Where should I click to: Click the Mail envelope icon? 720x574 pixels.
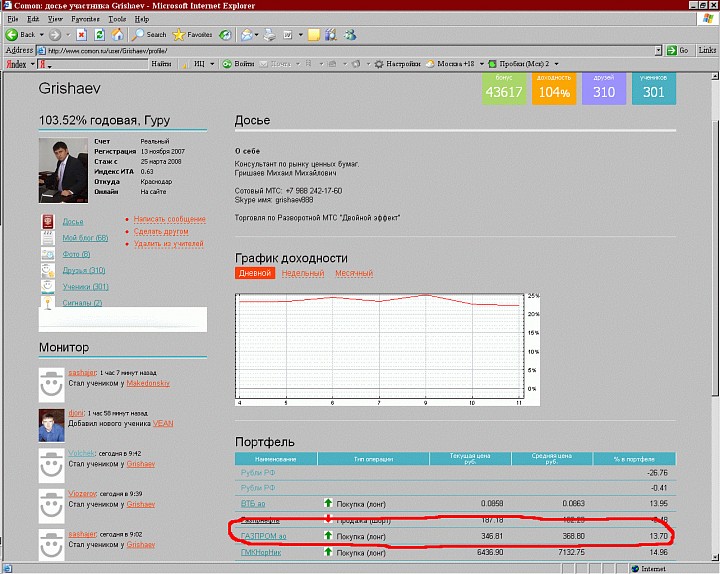(x=247, y=34)
